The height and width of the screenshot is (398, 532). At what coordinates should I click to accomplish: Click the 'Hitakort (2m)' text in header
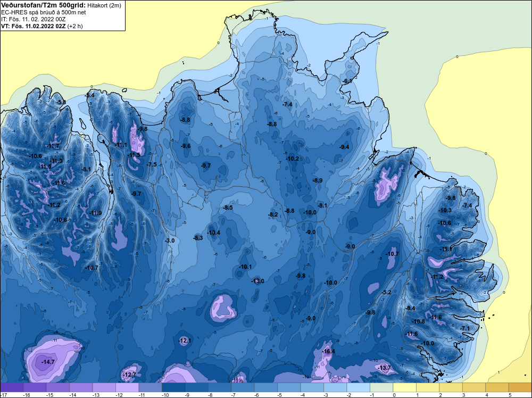104,5
